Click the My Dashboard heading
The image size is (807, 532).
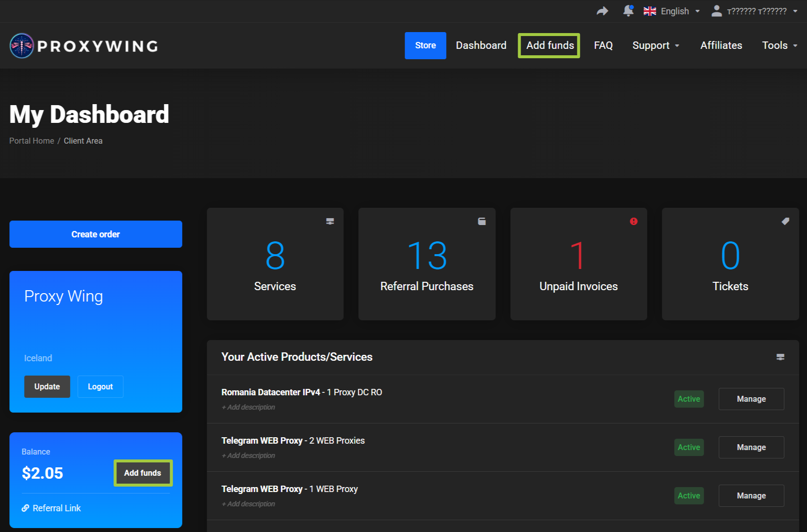pyautogui.click(x=89, y=114)
